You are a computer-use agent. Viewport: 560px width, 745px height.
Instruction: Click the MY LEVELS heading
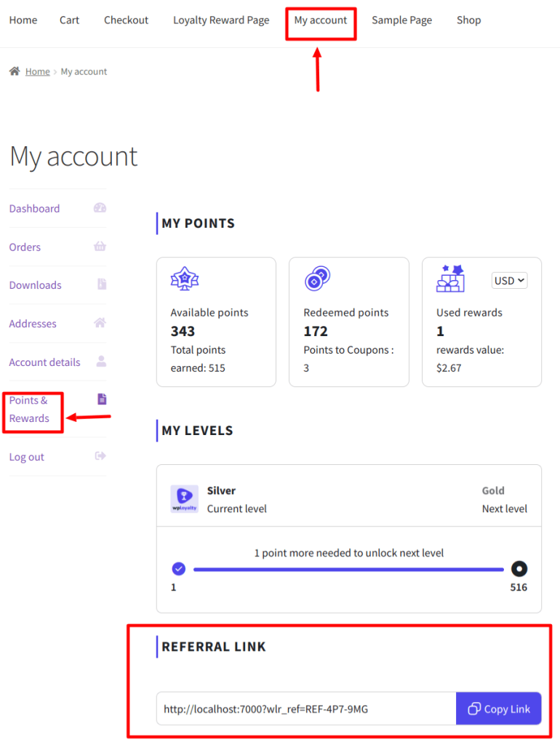point(197,431)
